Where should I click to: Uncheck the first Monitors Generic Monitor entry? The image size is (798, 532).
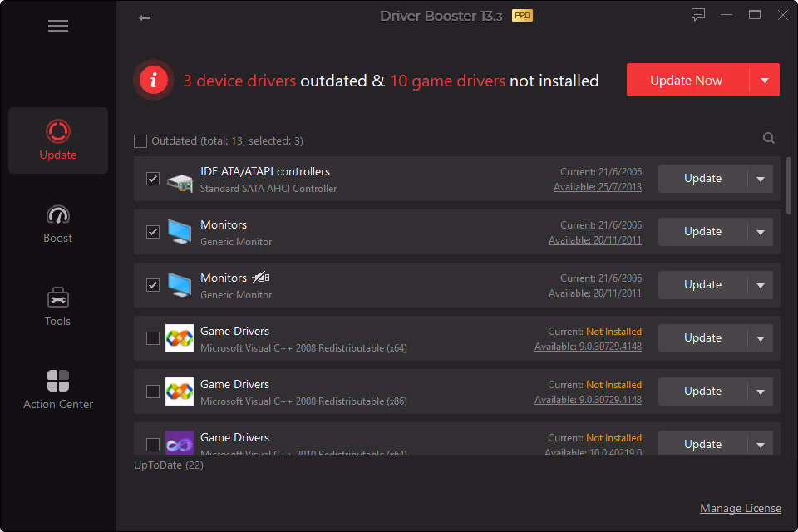[153, 232]
